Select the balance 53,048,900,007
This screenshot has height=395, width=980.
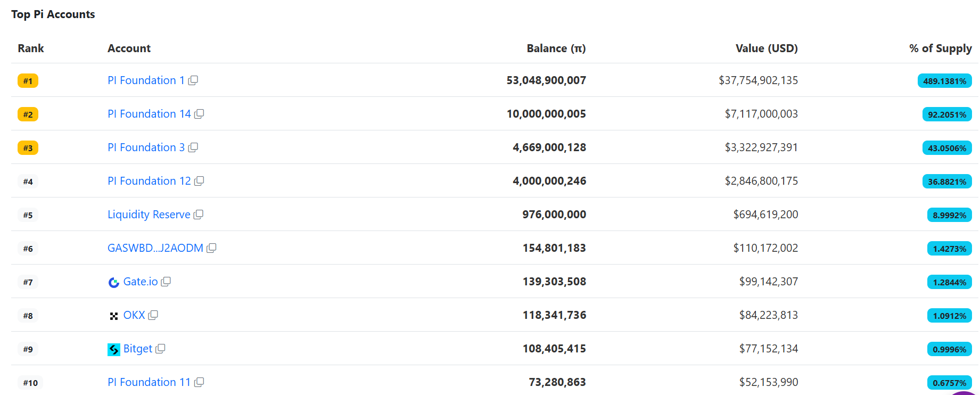[x=546, y=80]
